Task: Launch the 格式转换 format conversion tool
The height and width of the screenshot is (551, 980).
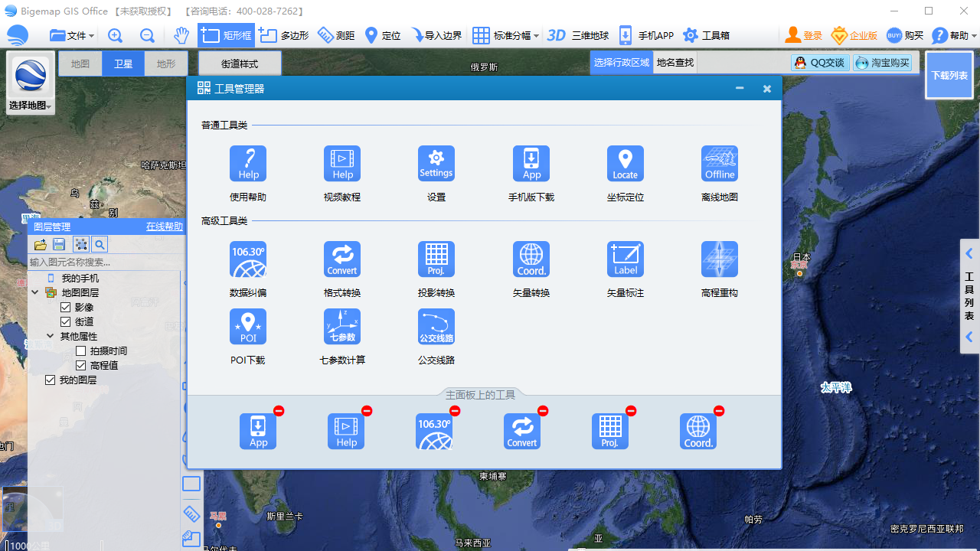Action: (x=341, y=259)
